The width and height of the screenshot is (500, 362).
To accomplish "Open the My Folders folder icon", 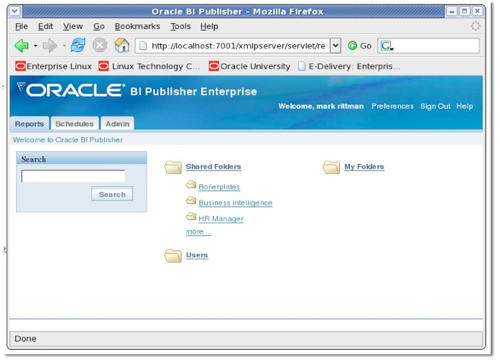I will 331,167.
